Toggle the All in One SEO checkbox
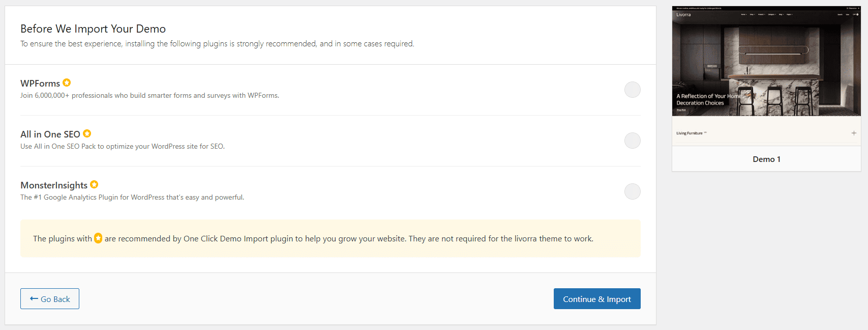 (x=632, y=141)
